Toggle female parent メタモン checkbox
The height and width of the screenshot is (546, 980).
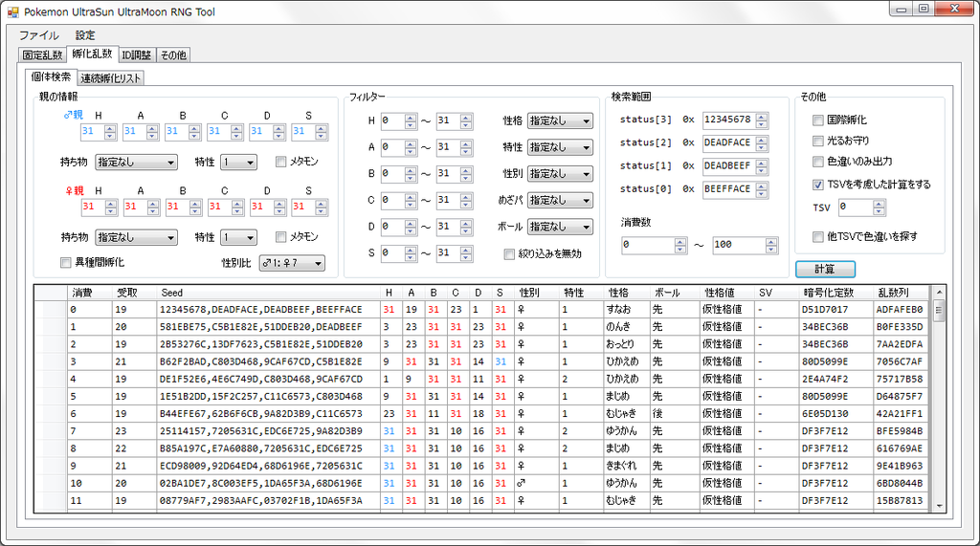click(x=281, y=237)
